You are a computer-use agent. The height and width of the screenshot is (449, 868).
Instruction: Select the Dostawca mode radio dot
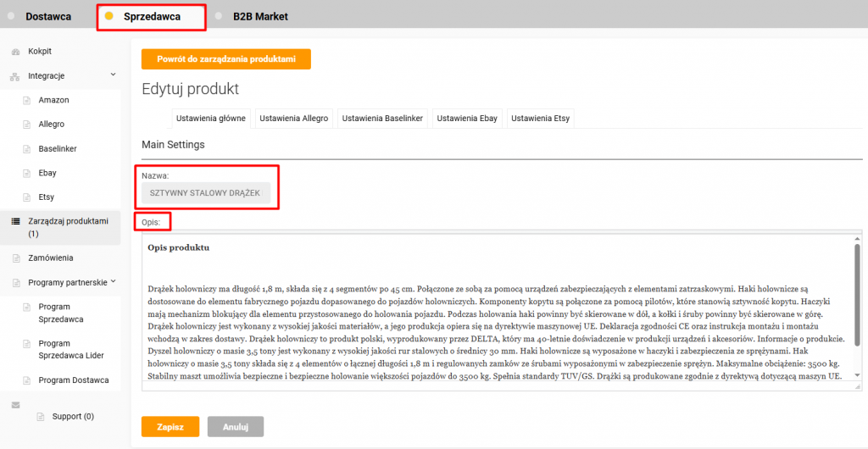tap(11, 16)
